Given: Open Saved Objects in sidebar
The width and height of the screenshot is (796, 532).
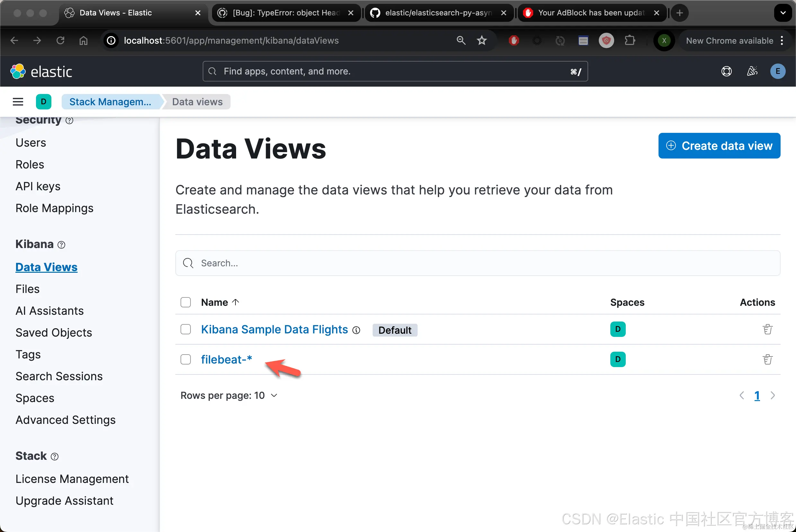Looking at the screenshot, I should 54,332.
